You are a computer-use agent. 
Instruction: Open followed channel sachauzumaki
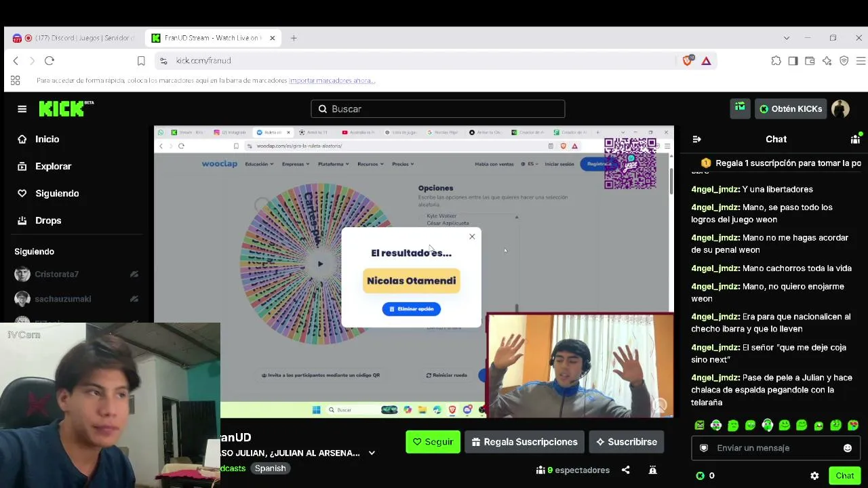[76, 299]
